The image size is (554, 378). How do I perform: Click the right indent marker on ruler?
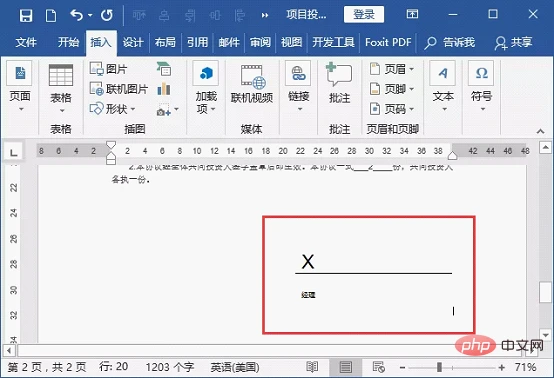tap(453, 155)
